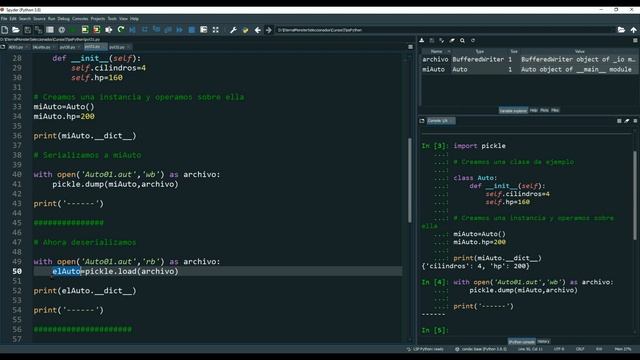Select the miAuto variable row
The image size is (640, 360).
[529, 69]
